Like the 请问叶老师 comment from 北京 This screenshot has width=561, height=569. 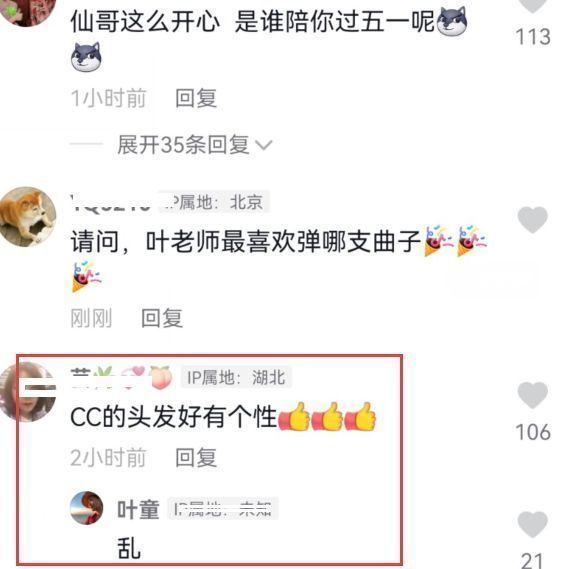532,220
